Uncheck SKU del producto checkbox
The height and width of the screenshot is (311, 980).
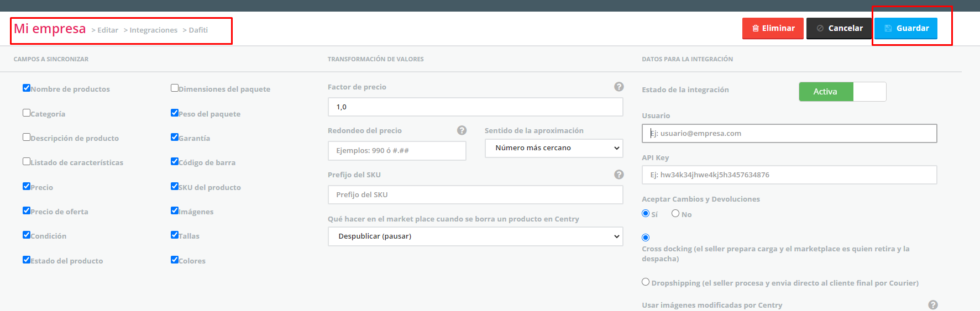(x=175, y=186)
